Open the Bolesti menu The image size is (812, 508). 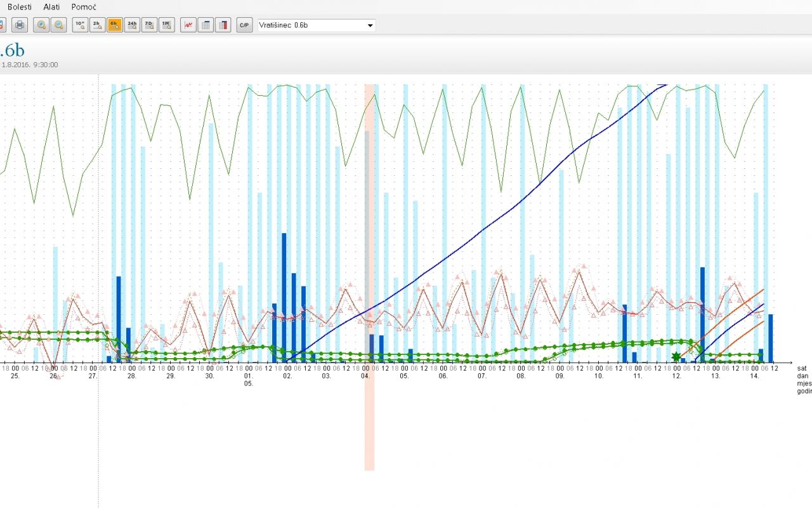20,6
